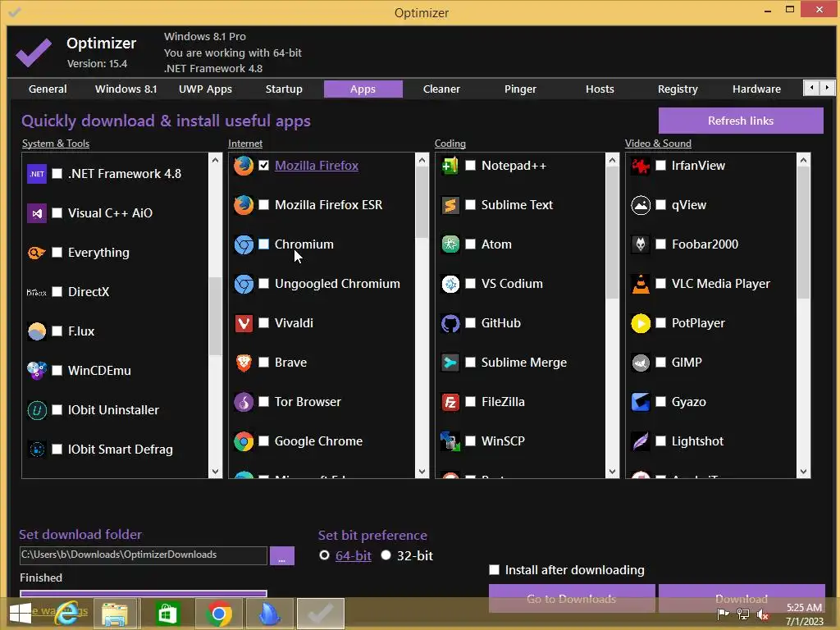Click the Go to Downloads button
The height and width of the screenshot is (630, 840).
point(572,598)
